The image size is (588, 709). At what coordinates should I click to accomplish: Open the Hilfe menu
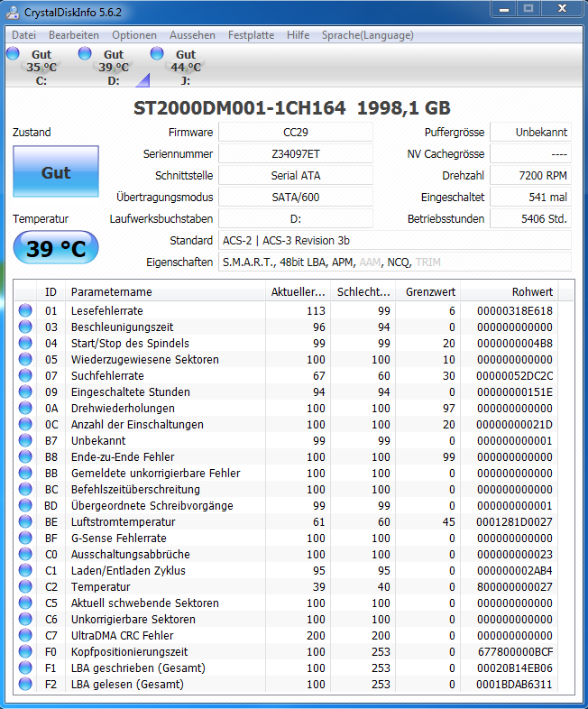[x=298, y=35]
